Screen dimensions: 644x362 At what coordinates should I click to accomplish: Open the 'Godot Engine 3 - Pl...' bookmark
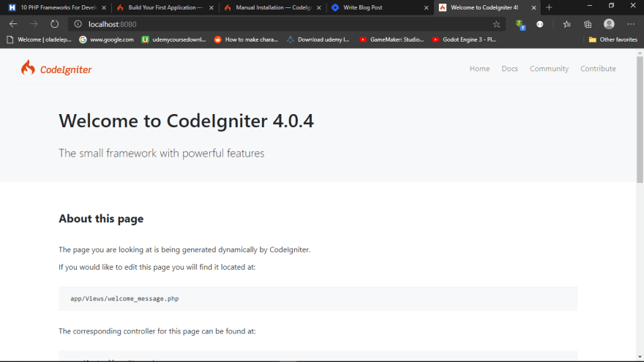464,39
